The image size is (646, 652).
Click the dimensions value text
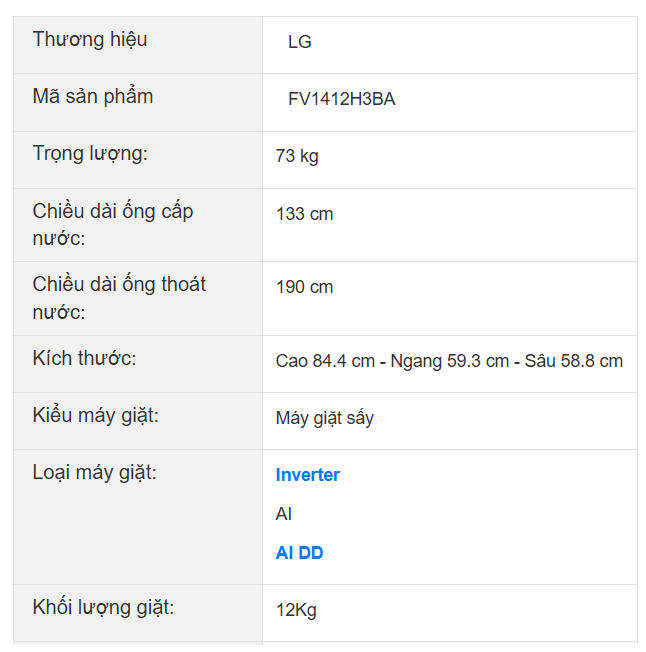pyautogui.click(x=449, y=361)
